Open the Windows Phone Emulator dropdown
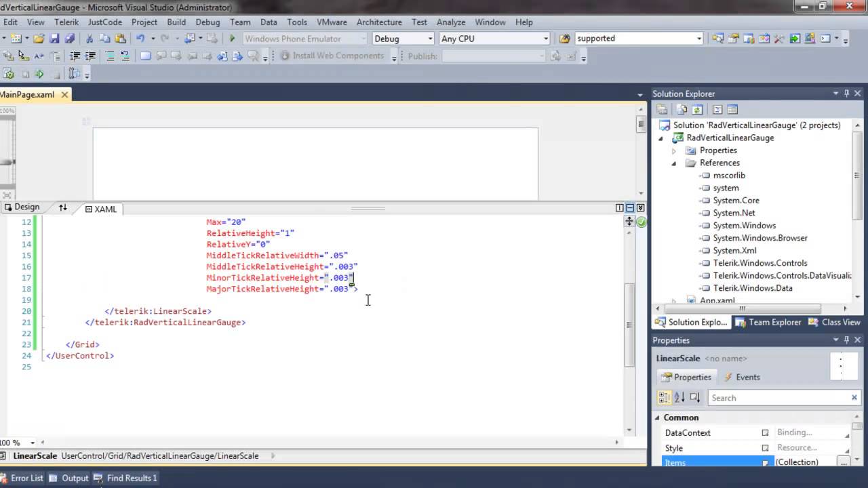 (x=363, y=39)
